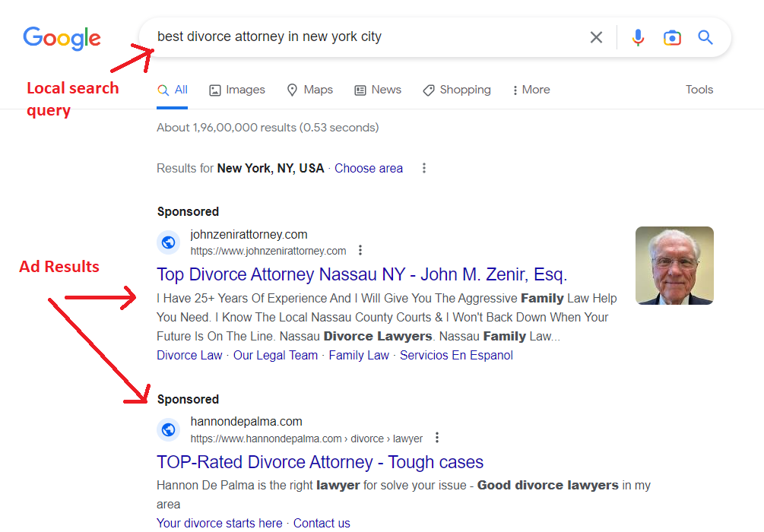This screenshot has width=764, height=532.
Task: Click the New York, NY, USA location text
Action: [271, 169]
